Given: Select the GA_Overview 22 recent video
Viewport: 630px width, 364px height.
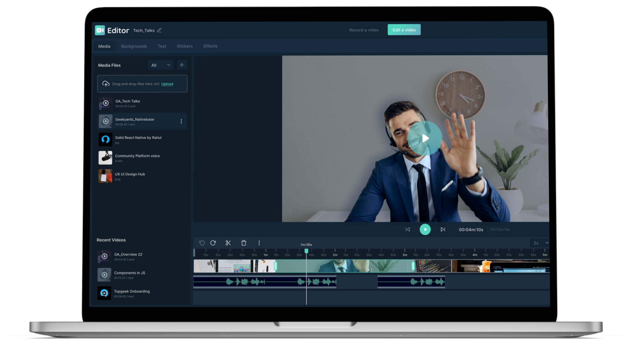Looking at the screenshot, I should click(x=128, y=256).
